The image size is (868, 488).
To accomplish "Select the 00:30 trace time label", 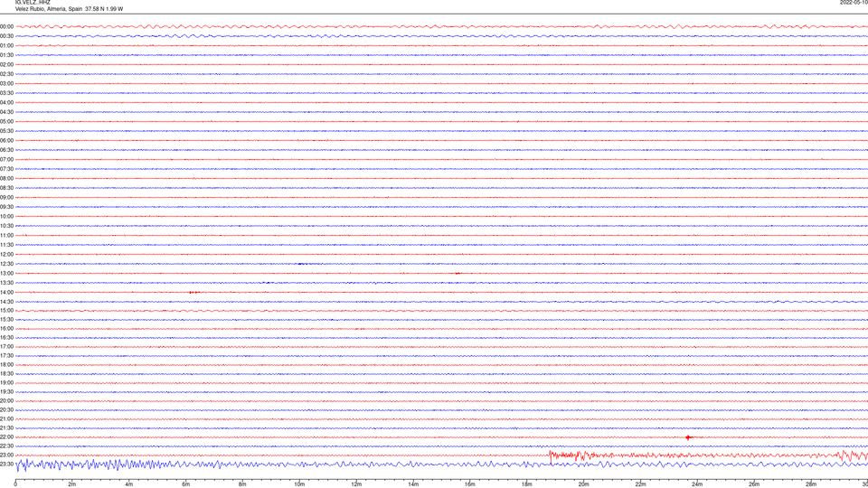I will click(6, 36).
